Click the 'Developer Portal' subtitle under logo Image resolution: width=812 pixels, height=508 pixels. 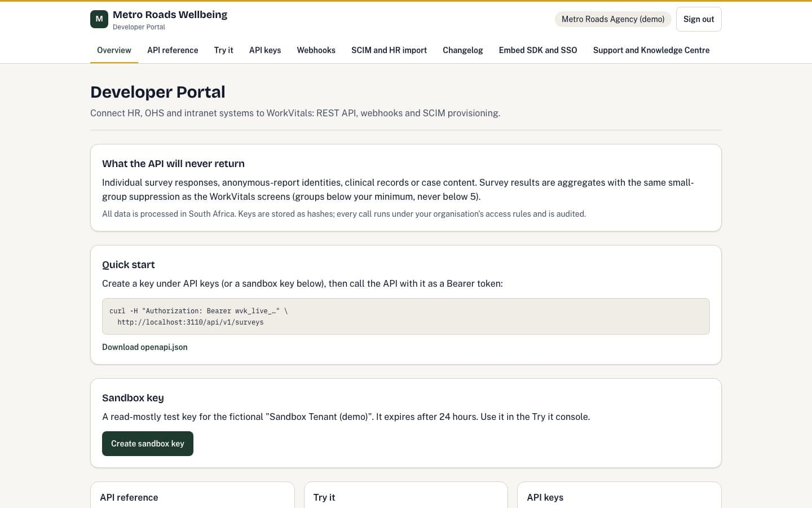point(139,27)
